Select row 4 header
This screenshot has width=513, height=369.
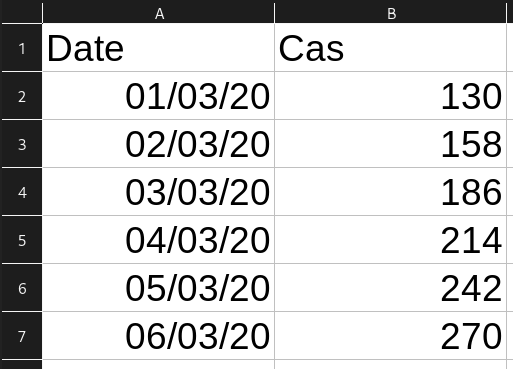[x=22, y=192]
